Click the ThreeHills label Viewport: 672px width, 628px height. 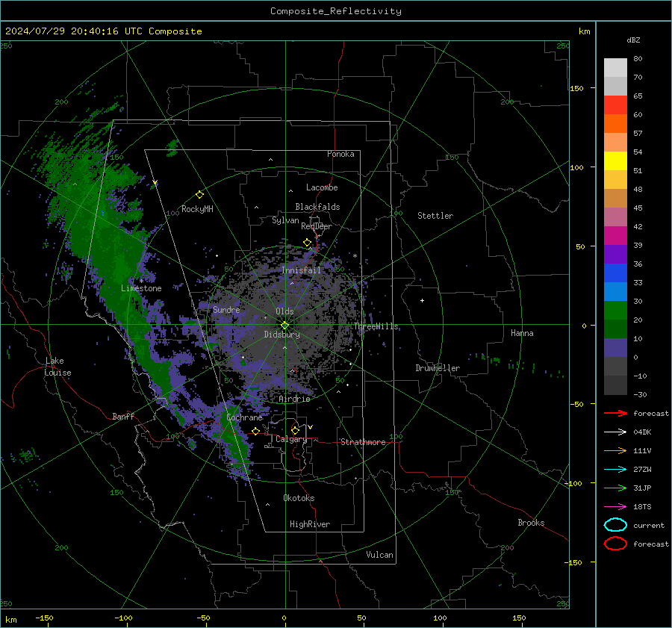(376, 326)
